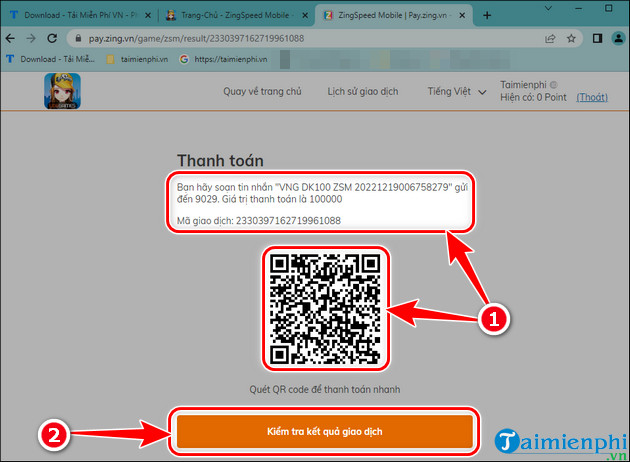The width and height of the screenshot is (630, 462).
Task: Open the tab search chevron
Action: pos(548,8)
